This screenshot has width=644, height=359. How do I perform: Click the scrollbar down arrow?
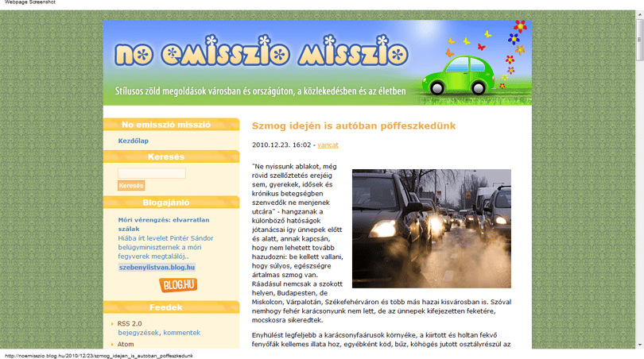(639, 345)
